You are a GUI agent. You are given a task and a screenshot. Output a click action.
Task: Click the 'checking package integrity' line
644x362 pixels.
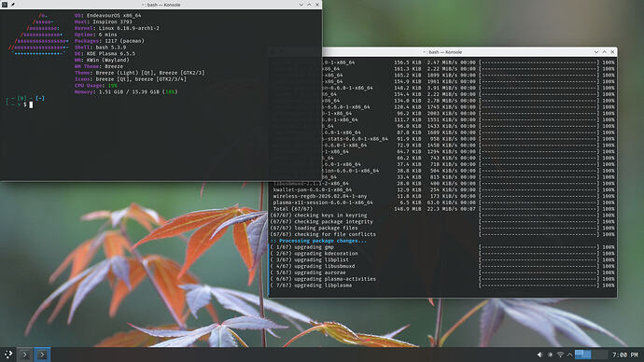(322, 222)
